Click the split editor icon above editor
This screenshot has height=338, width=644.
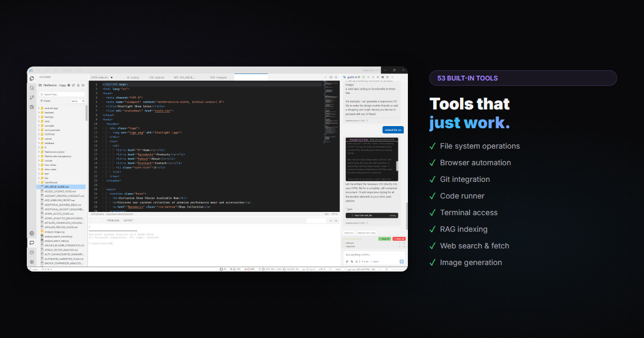[331, 77]
